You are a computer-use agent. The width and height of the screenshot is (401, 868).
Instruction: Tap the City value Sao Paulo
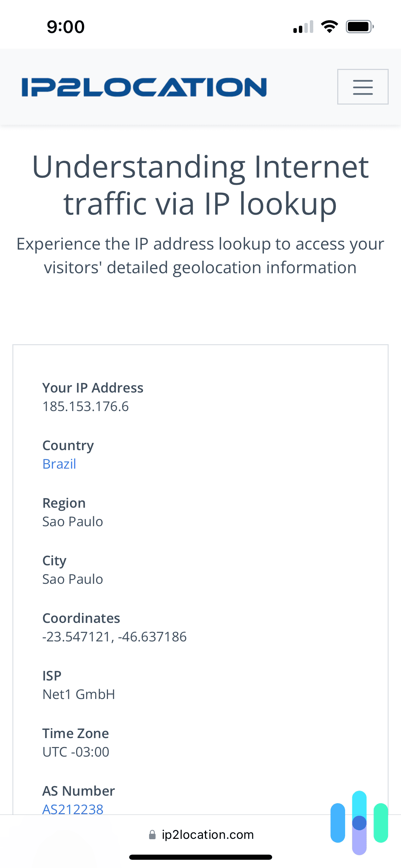pos(73,579)
